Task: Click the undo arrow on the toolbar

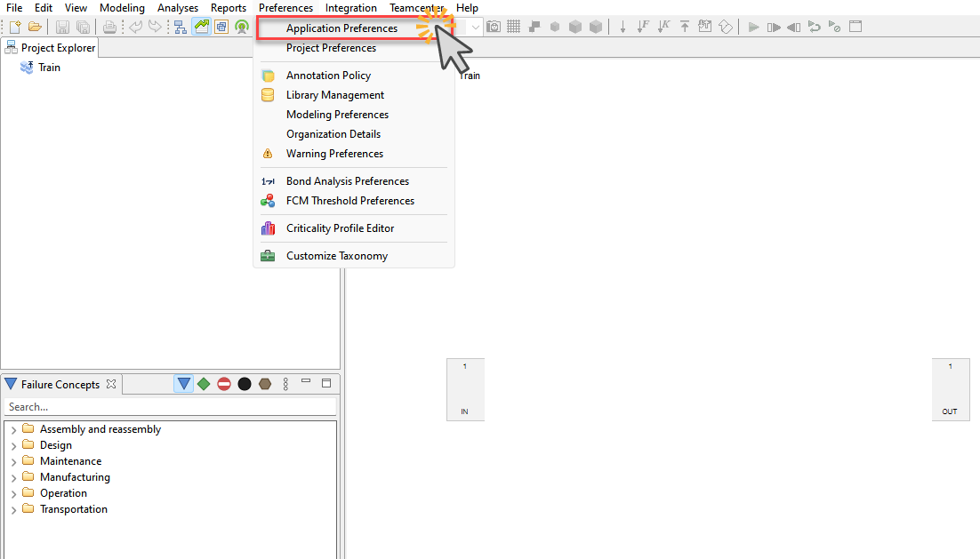Action: (x=134, y=27)
